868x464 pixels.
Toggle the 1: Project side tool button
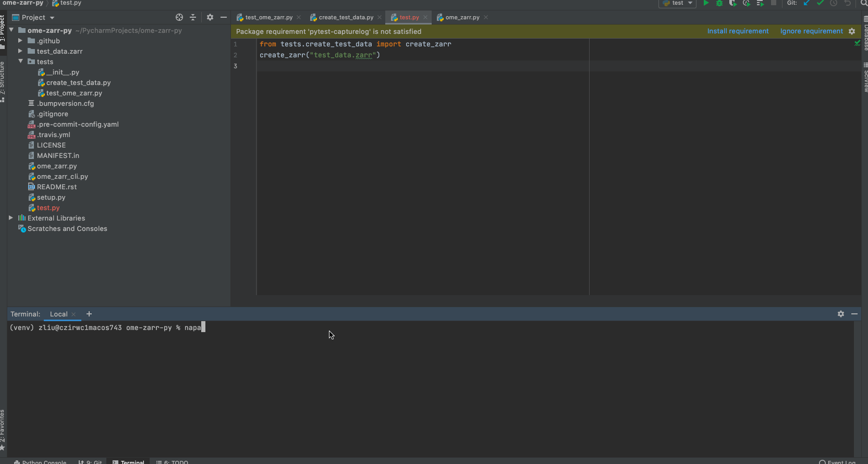pos(3,31)
